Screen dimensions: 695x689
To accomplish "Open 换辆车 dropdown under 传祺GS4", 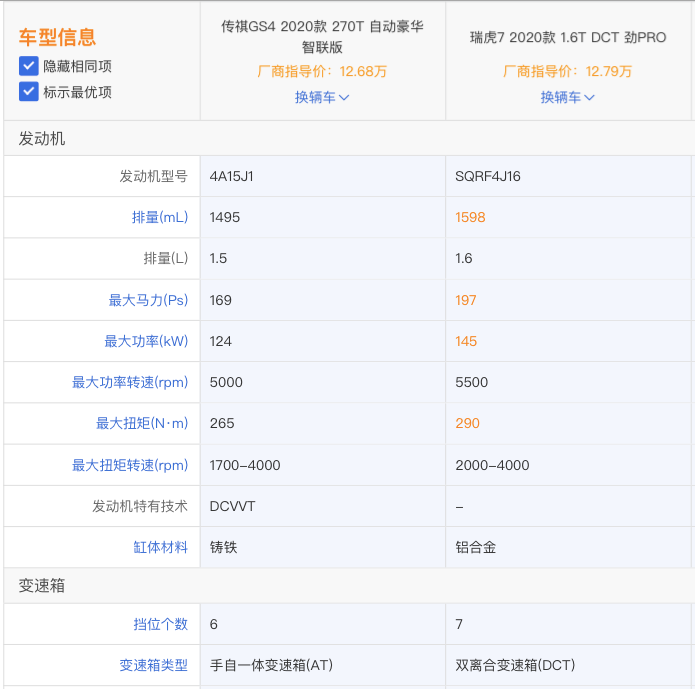I will 322,97.
